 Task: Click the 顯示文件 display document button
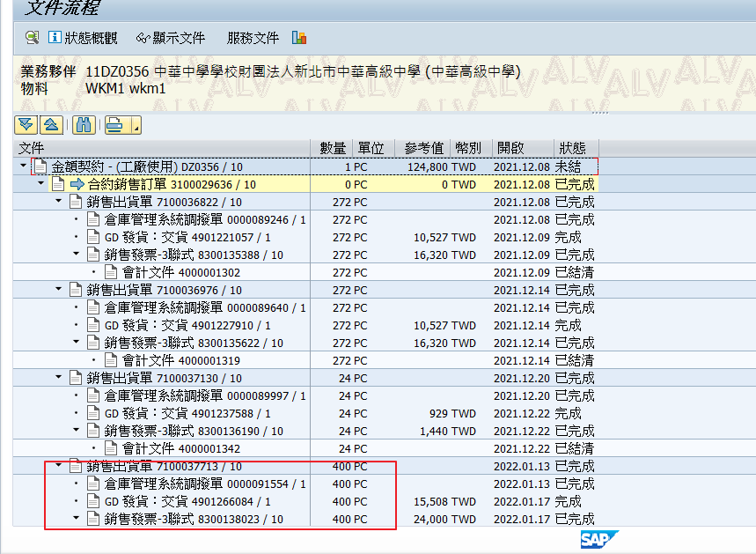click(x=171, y=38)
